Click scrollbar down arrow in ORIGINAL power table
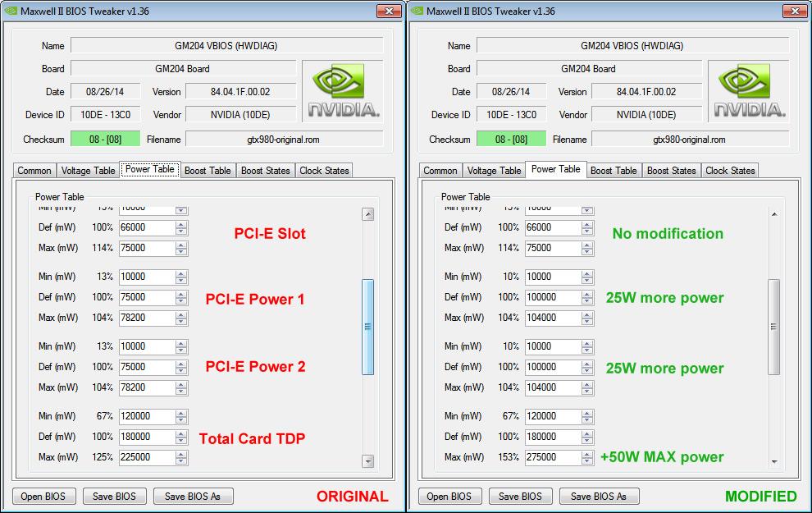This screenshot has height=513, width=812. (368, 460)
